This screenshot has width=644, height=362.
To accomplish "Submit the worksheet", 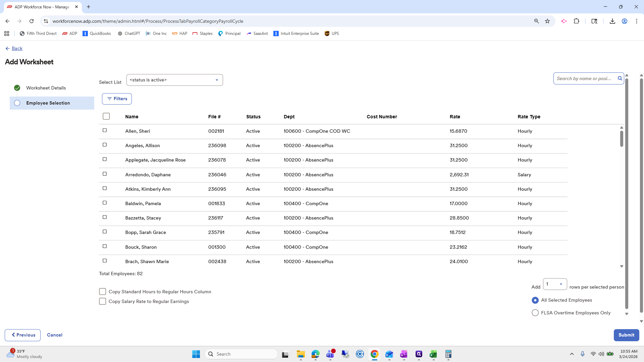I will coord(626,335).
